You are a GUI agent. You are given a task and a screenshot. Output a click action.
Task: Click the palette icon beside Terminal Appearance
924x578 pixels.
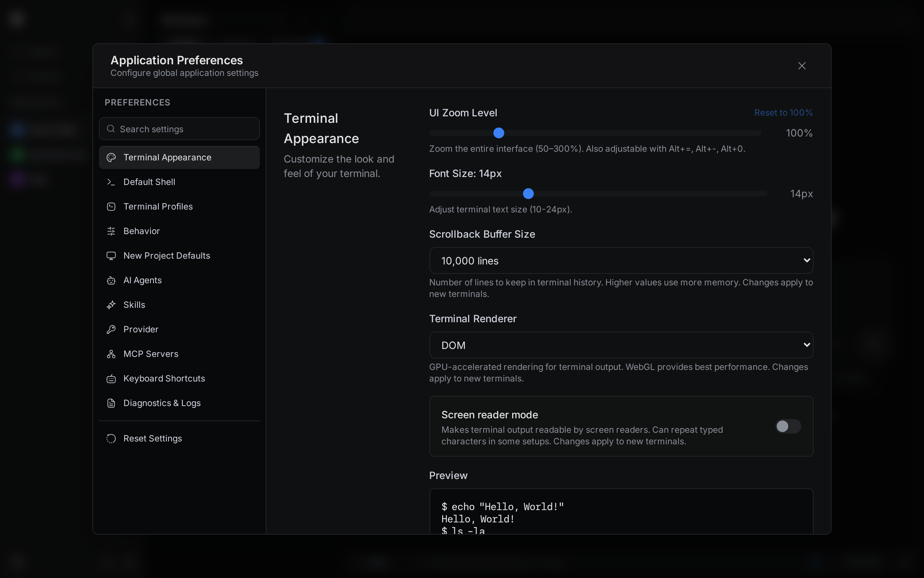coord(111,158)
